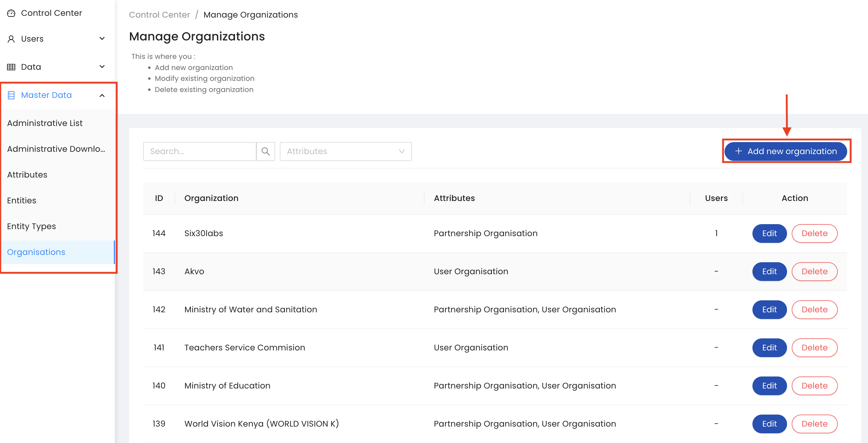Click the plus icon on Add new organization
The image size is (868, 443).
pos(738,151)
